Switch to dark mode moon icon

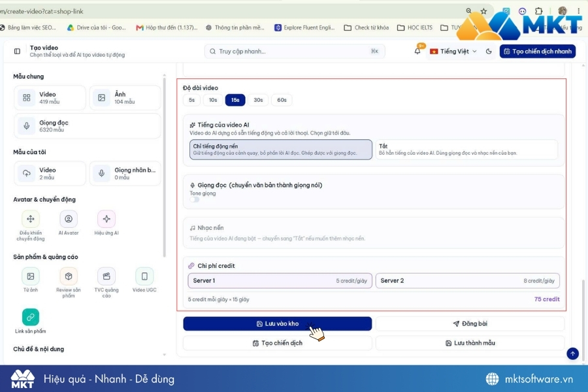click(x=489, y=52)
